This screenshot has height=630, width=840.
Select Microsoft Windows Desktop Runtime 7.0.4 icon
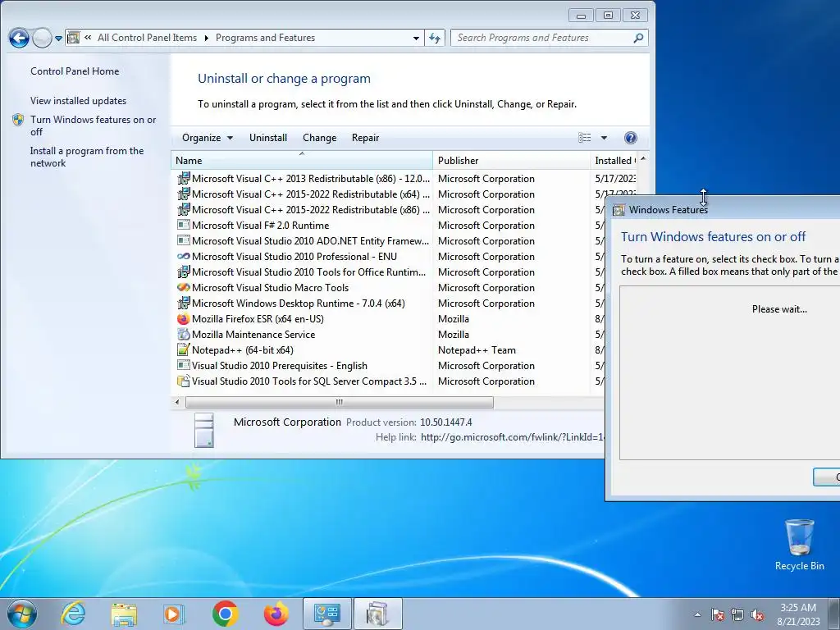[184, 303]
